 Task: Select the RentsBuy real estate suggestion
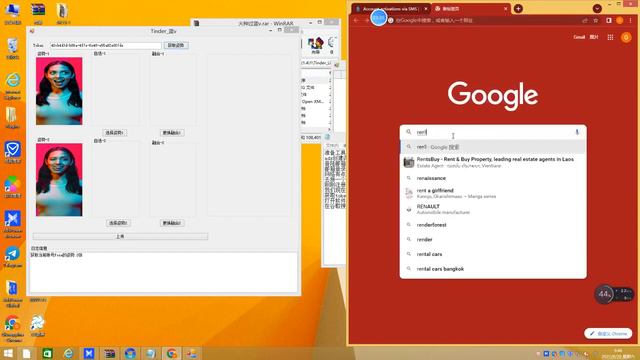(493, 162)
